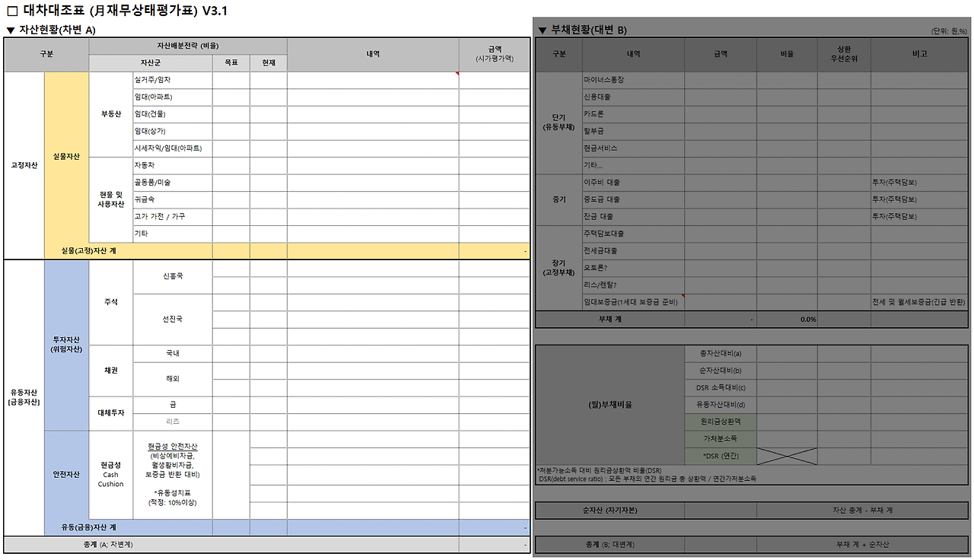Click the 'DSR 소득대비(c)' label
Viewport: 974px width, 560px height.
[x=721, y=387]
